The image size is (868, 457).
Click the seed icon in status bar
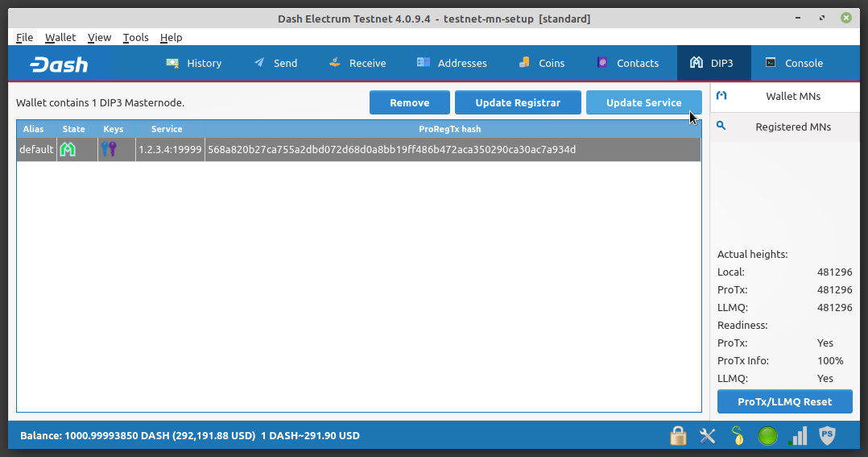pos(738,436)
